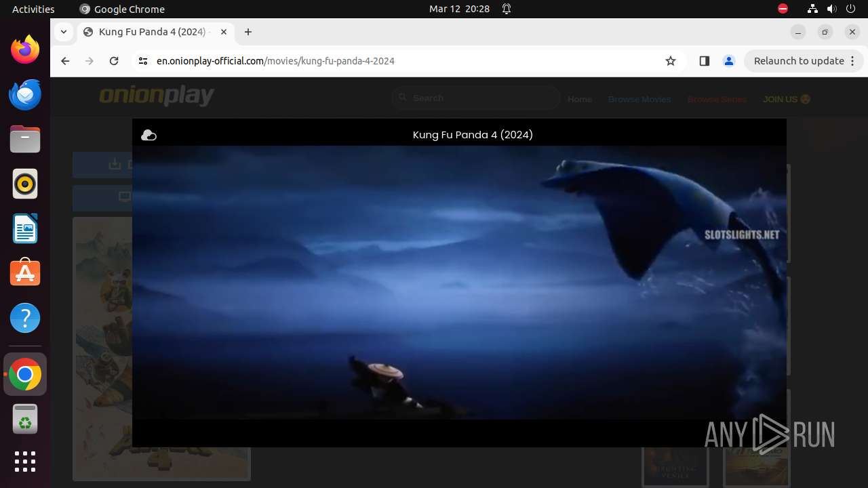Expand the Relaunch to update menu dots
The image size is (868, 488).
point(853,61)
